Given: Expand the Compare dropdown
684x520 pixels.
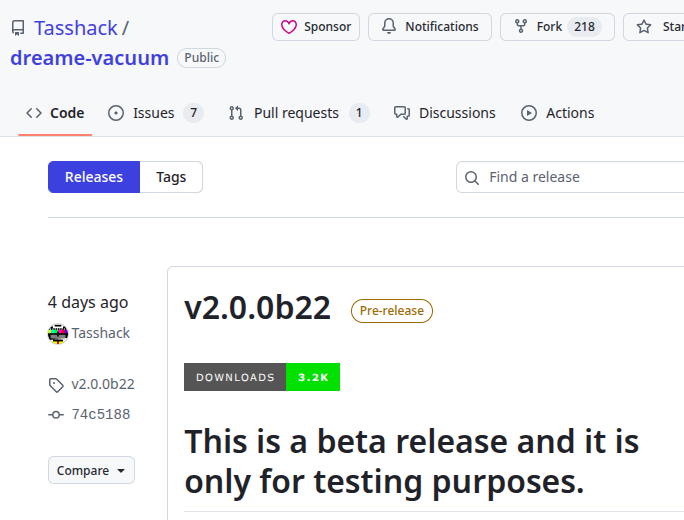Looking at the screenshot, I should coord(91,470).
